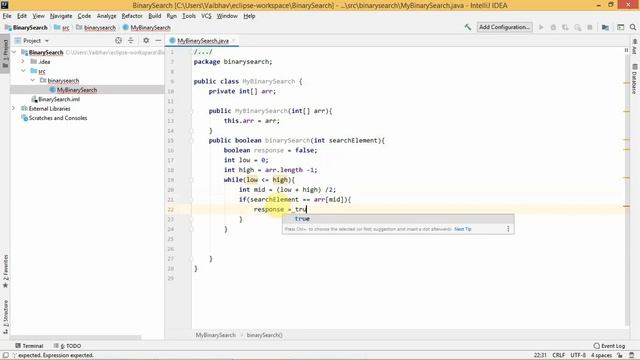Click the Debug bug icon in toolbar
Image resolution: width=640 pixels, height=360 pixels.
coord(553,27)
